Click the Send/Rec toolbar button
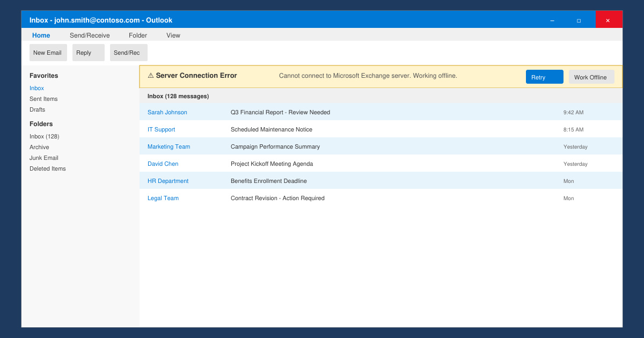Screen dimensions: 644x338 tap(129, 53)
